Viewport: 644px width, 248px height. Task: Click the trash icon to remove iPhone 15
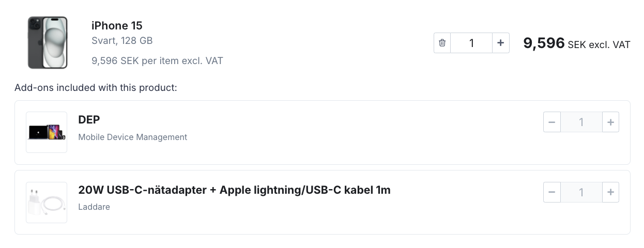coord(442,43)
